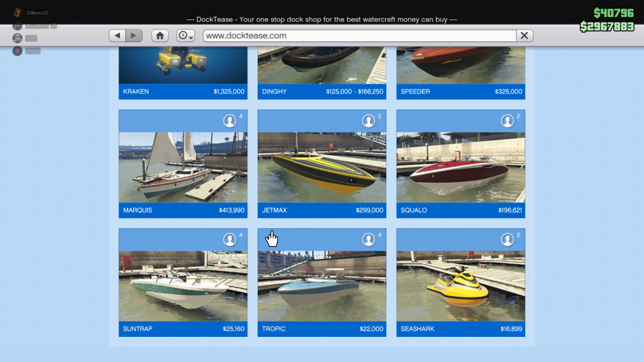644x362 pixels.
Task: Click the $25,160 Suntrap price
Action: [234, 329]
